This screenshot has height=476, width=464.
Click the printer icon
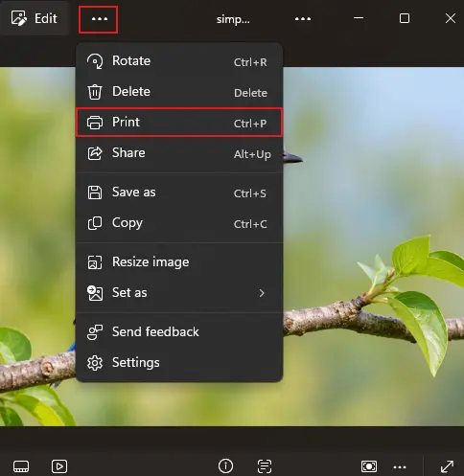(x=95, y=123)
